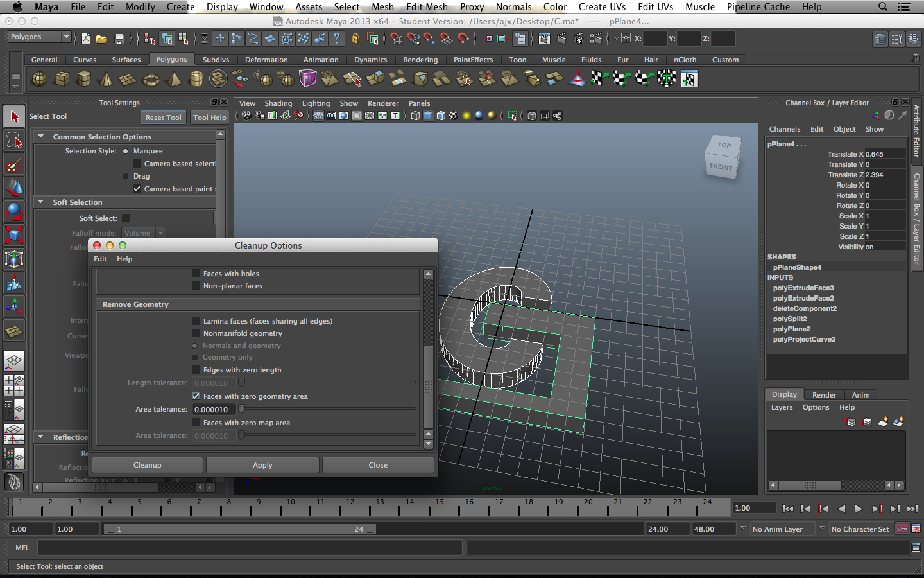Select the Lasso tool in toolbox

pyautogui.click(x=14, y=140)
